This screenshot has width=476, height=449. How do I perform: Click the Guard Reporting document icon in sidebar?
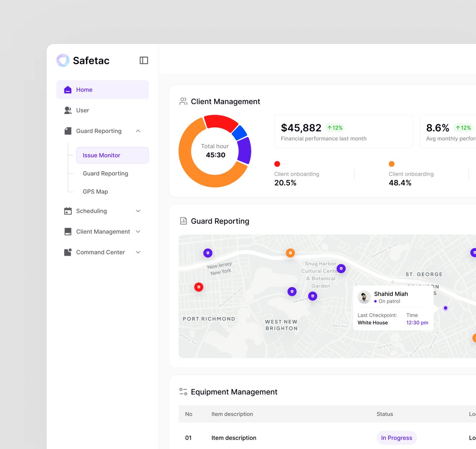point(68,131)
